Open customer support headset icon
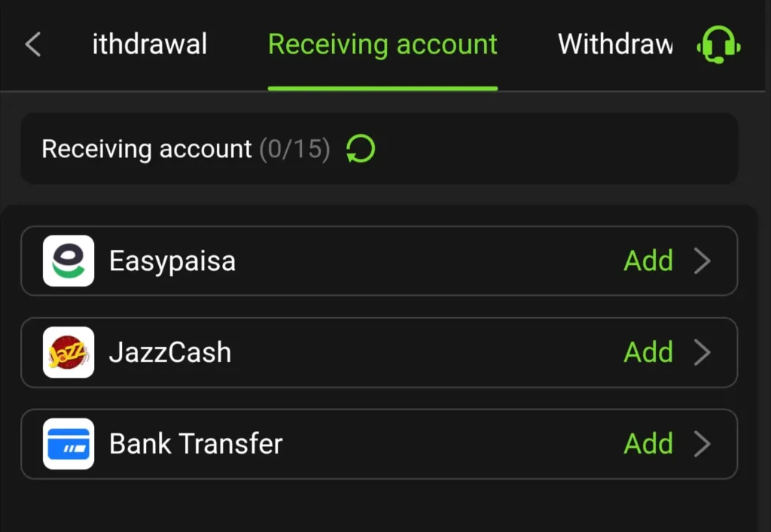This screenshot has width=771, height=532. 718,44
